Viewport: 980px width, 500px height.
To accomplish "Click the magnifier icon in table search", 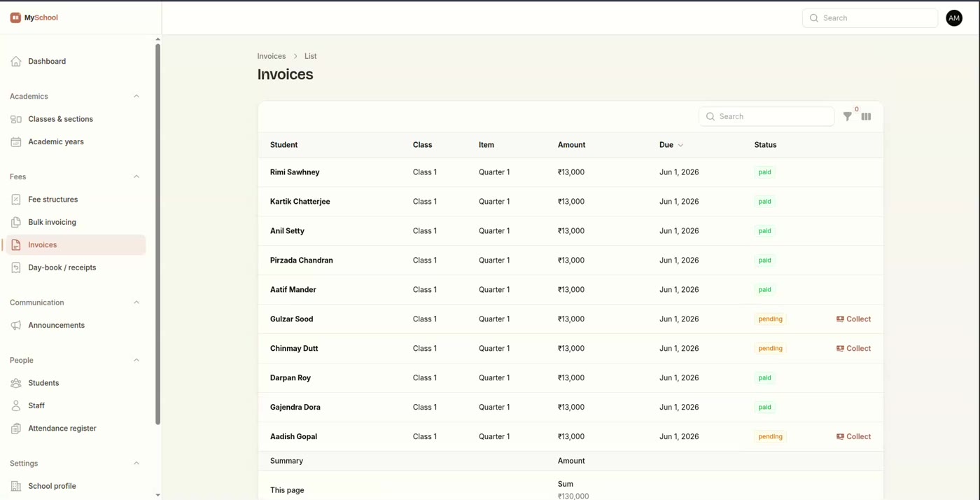I will (710, 117).
